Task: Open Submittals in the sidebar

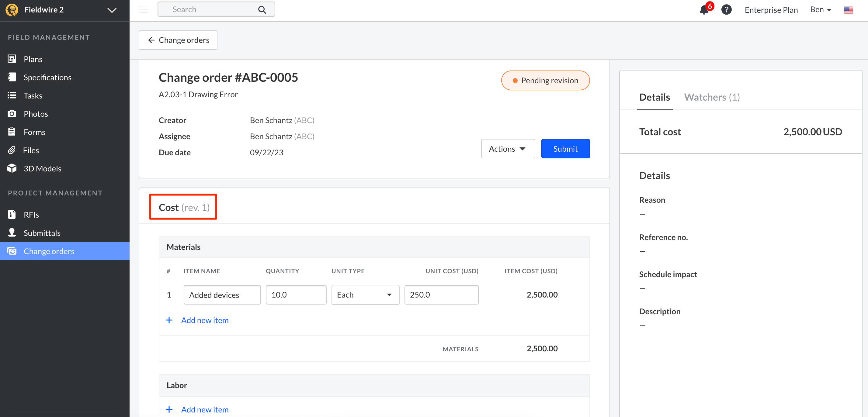Action: click(42, 233)
